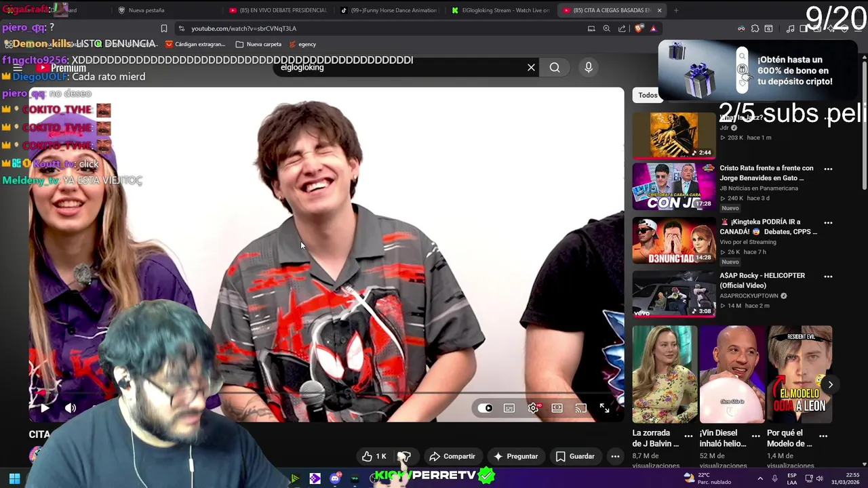Open the Nueva carpeta bookmarks folder

258,44
